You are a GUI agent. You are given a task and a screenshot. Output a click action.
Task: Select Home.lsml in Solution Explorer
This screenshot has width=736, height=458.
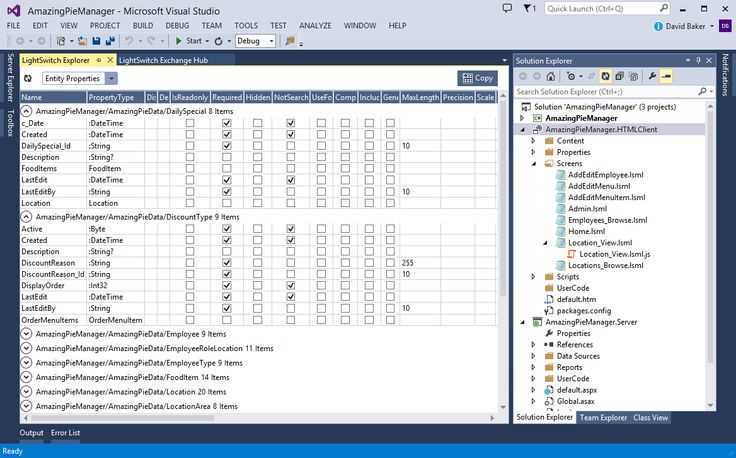click(x=586, y=231)
